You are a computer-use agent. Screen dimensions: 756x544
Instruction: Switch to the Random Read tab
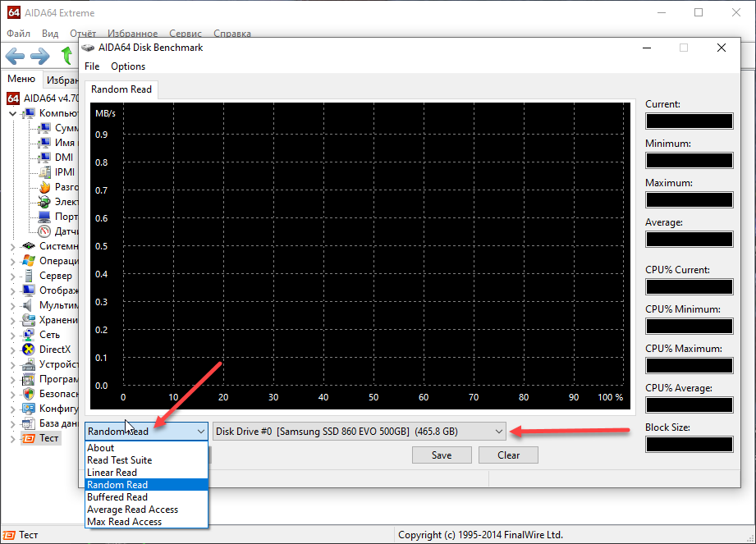click(121, 89)
